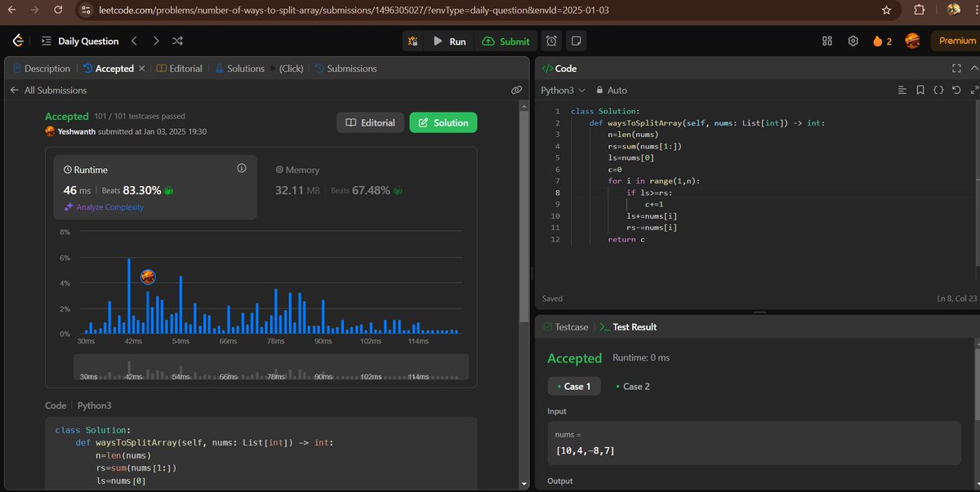Go back to All Submissions
This screenshot has width=980, height=492.
tap(48, 90)
